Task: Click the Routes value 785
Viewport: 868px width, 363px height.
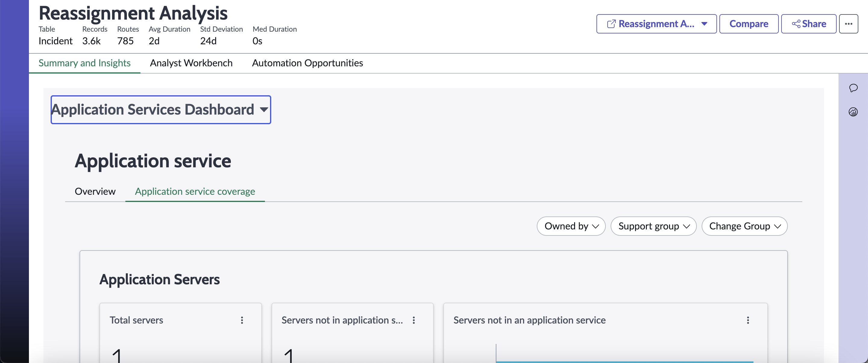Action: click(x=125, y=41)
